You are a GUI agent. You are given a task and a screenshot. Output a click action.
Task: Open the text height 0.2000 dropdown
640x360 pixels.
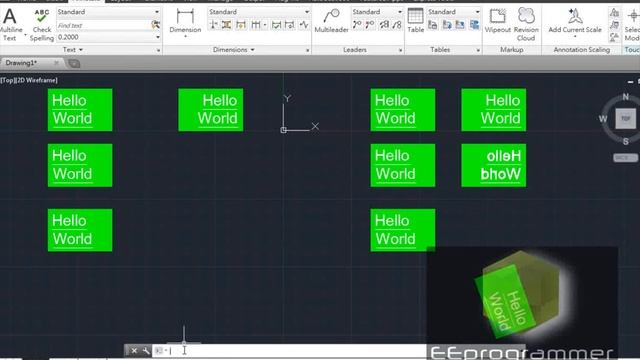coord(108,37)
